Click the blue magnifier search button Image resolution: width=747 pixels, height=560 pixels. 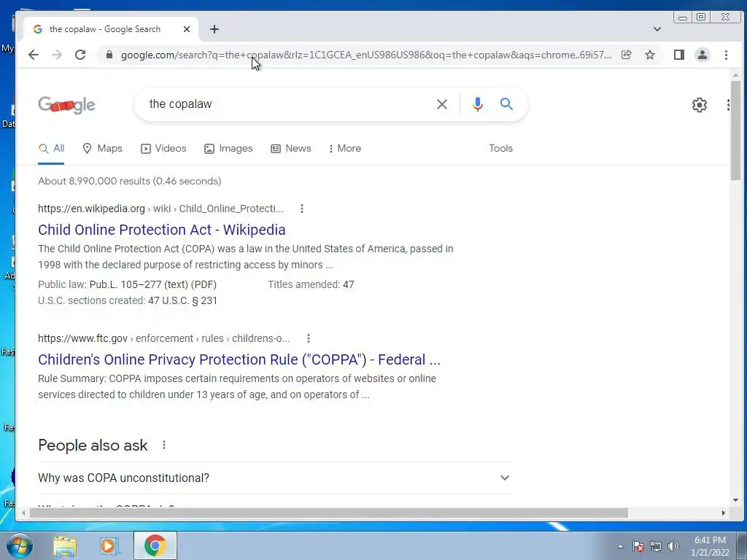[506, 104]
